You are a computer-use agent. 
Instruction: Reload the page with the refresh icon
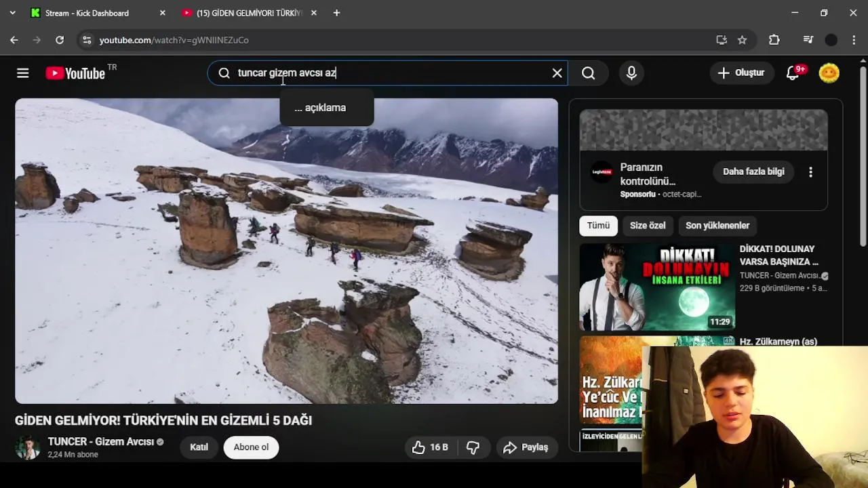(x=60, y=40)
